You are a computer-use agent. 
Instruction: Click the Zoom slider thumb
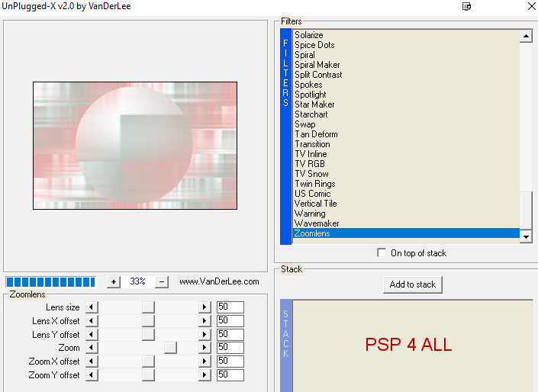coord(170,348)
